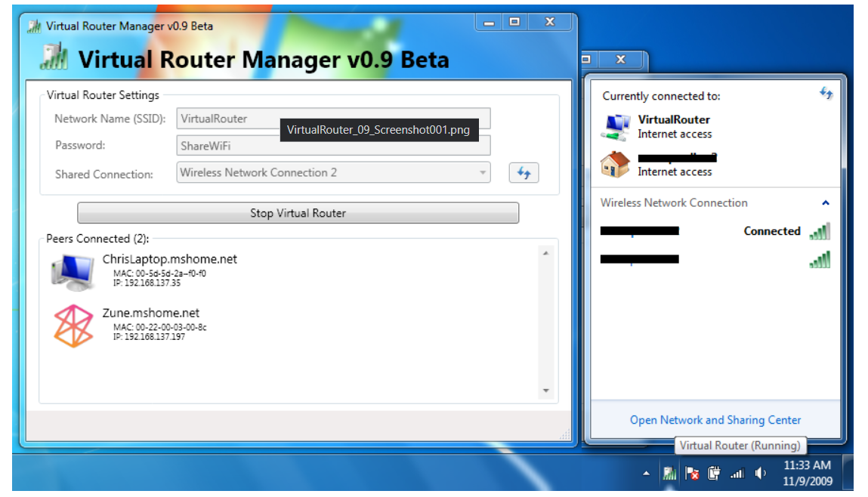The width and height of the screenshot is (868, 497).
Task: Click the Password field showing ShareWiFi
Action: point(333,146)
